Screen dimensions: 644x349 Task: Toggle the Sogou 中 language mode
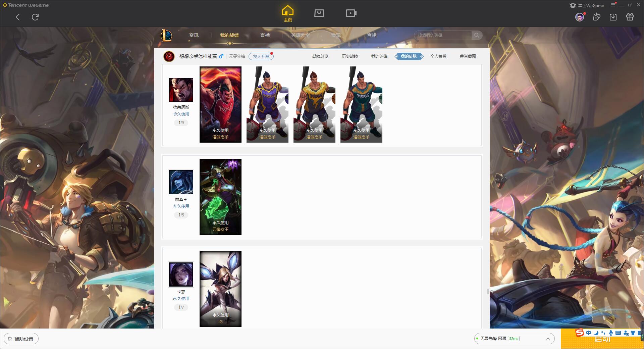pyautogui.click(x=589, y=333)
